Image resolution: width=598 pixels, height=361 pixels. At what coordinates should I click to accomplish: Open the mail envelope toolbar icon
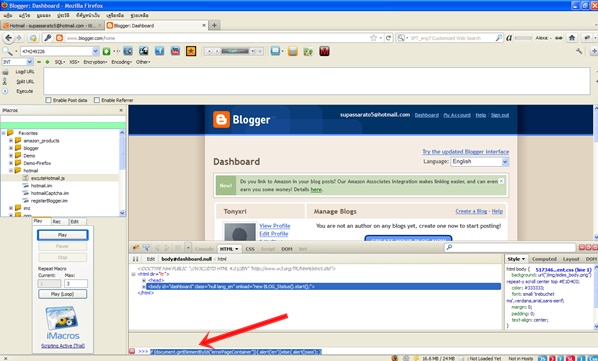(x=275, y=51)
